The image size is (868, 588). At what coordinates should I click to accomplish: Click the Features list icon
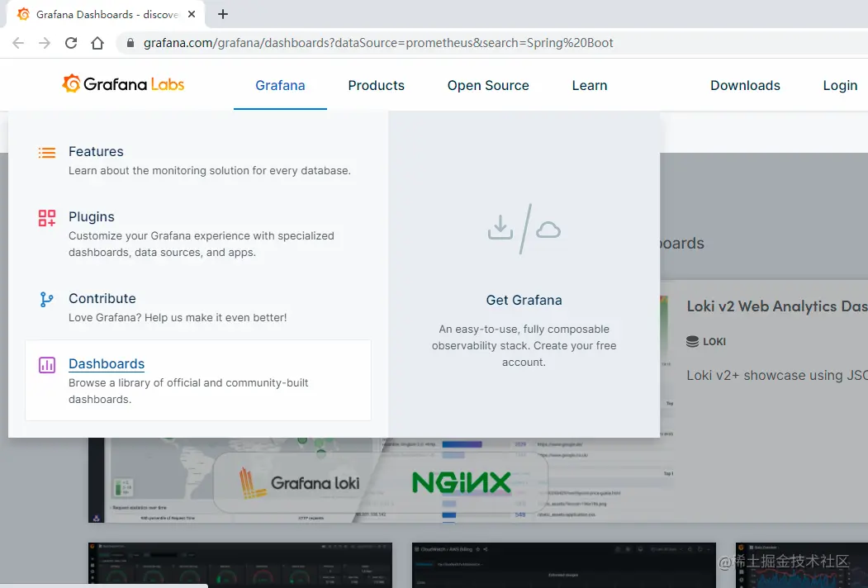[47, 151]
